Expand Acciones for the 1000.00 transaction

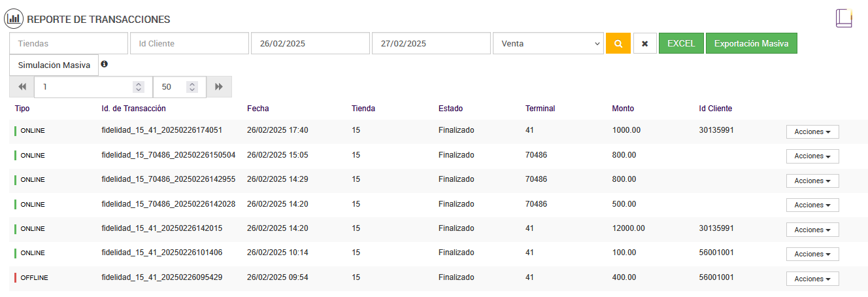812,132
